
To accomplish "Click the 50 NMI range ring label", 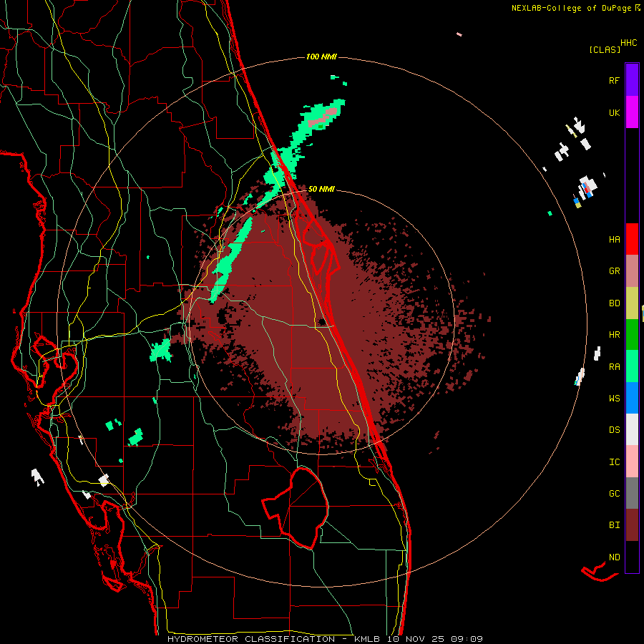I will coord(321,189).
